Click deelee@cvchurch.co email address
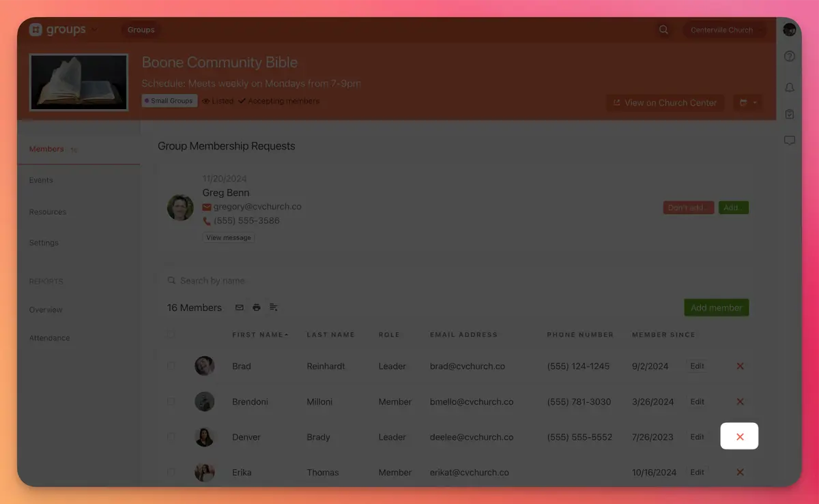 point(472,437)
